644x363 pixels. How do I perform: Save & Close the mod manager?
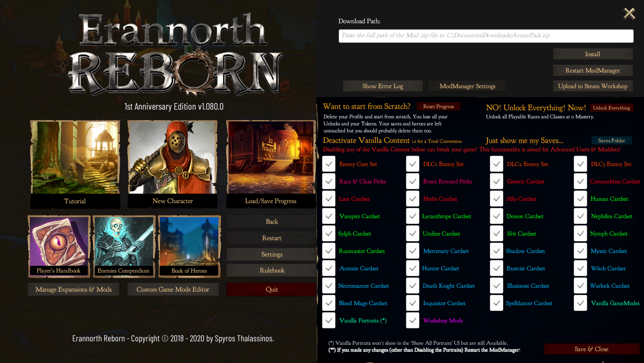[x=592, y=349]
